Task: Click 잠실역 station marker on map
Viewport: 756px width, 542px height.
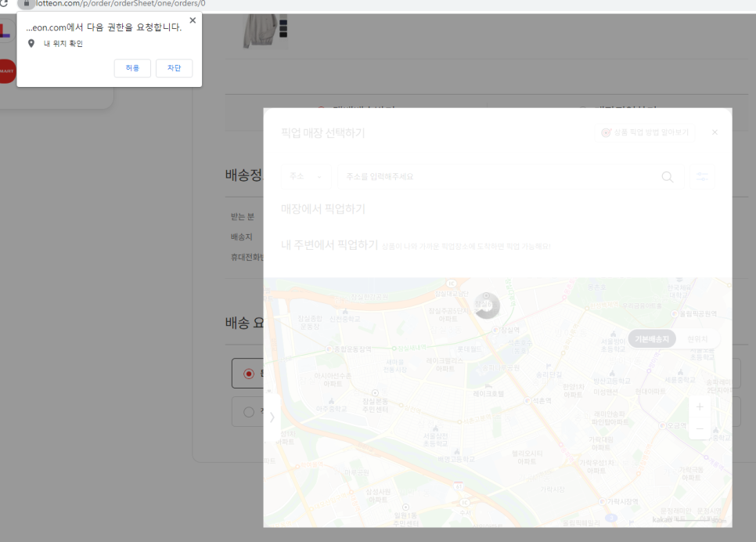Action: point(495,330)
